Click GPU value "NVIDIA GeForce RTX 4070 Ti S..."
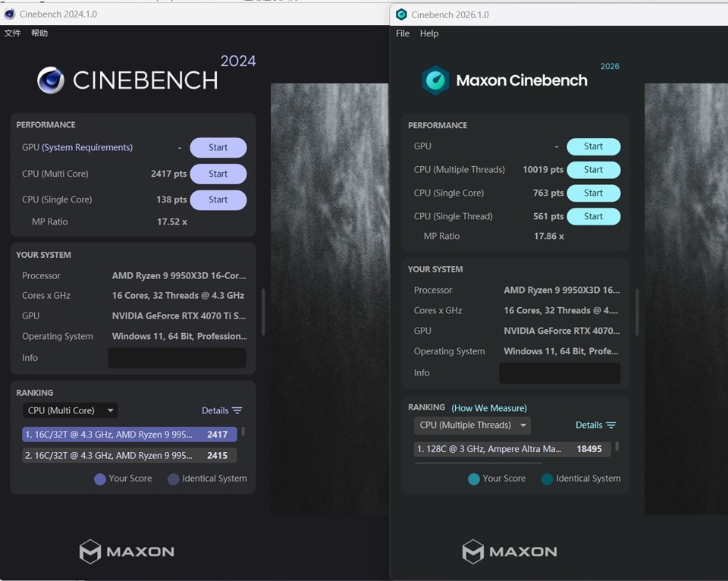The width and height of the screenshot is (728, 581). pyautogui.click(x=179, y=316)
